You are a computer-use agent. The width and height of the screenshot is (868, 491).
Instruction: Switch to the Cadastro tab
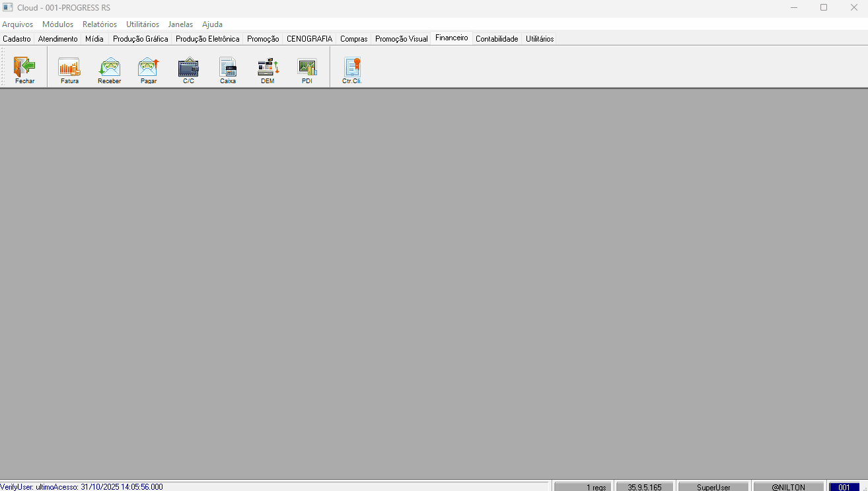(17, 39)
